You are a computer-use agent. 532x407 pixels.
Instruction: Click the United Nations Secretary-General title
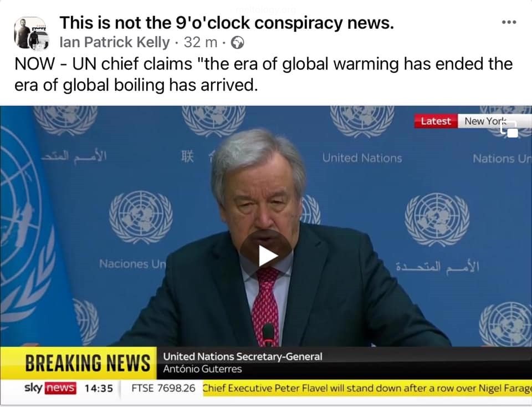tap(243, 357)
